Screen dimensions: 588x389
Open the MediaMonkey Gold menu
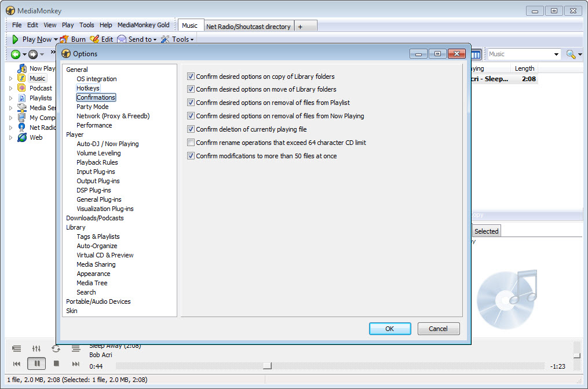(x=144, y=25)
